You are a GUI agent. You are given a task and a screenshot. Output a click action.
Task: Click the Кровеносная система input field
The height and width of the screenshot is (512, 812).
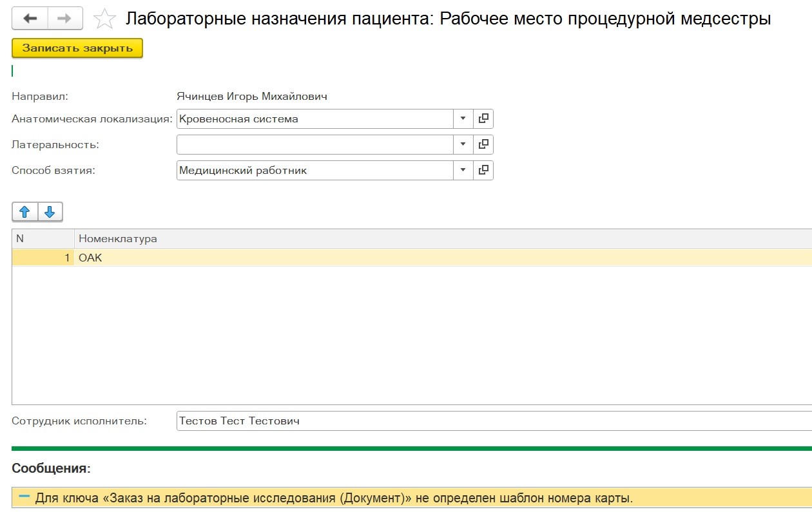pyautogui.click(x=314, y=119)
